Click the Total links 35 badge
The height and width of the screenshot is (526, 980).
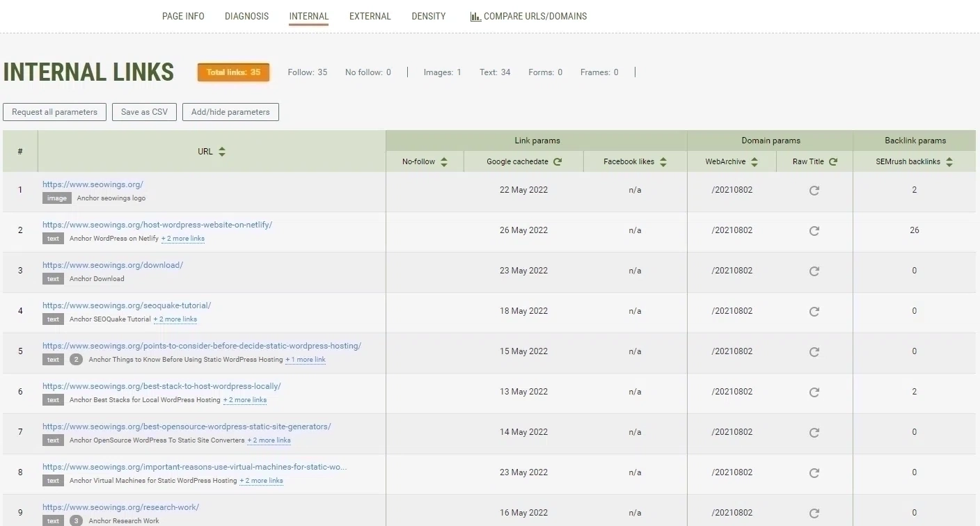[233, 72]
